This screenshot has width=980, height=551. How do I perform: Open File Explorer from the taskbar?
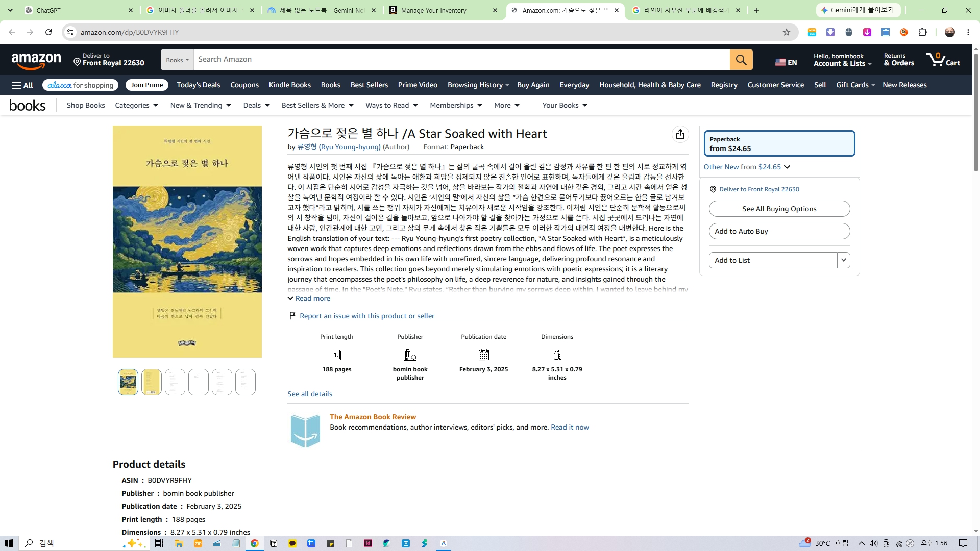[x=179, y=543]
